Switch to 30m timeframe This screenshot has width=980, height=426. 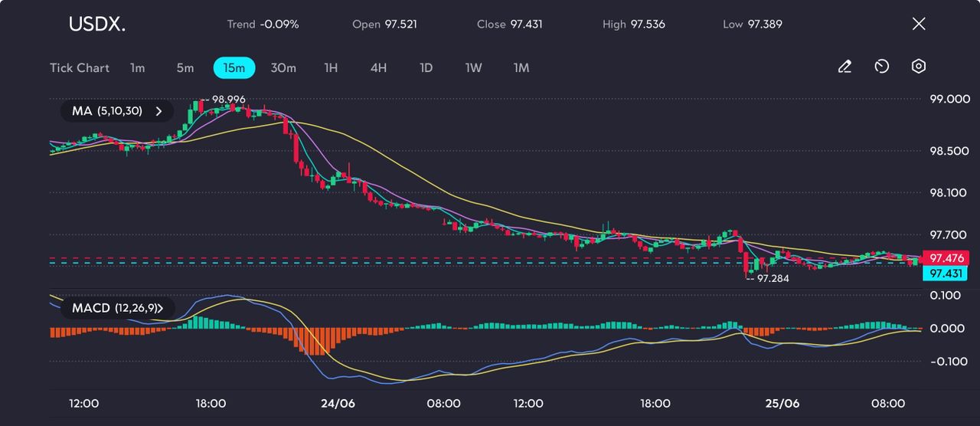click(283, 67)
